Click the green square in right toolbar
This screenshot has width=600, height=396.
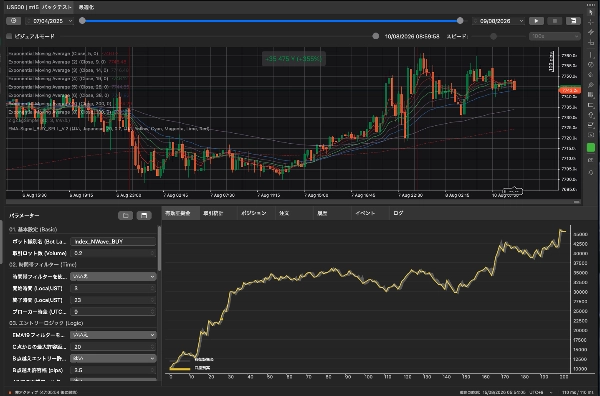coord(590,147)
